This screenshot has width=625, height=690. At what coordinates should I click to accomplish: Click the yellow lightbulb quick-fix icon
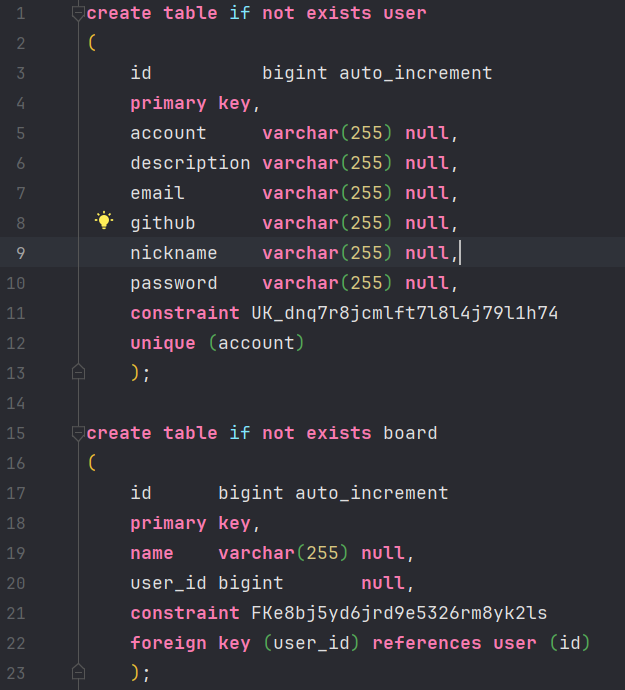coord(104,220)
